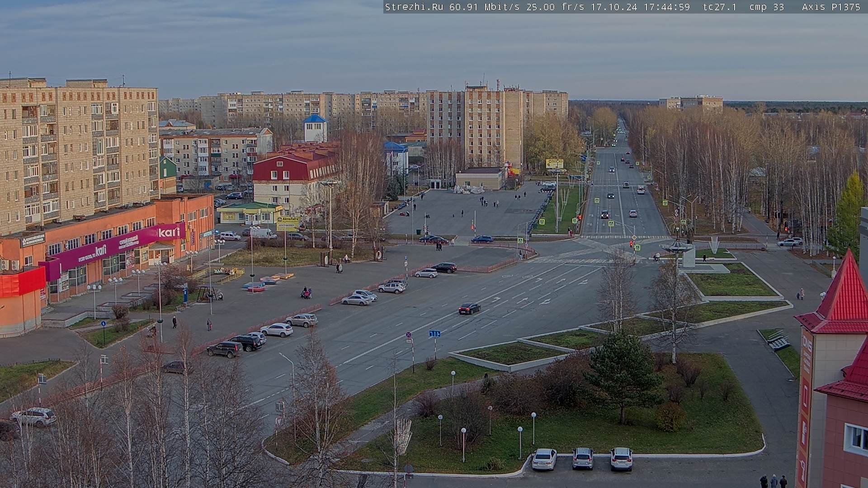Click the "Strezhi.Ru" overlay text
The width and height of the screenshot is (868, 488).
414,7
